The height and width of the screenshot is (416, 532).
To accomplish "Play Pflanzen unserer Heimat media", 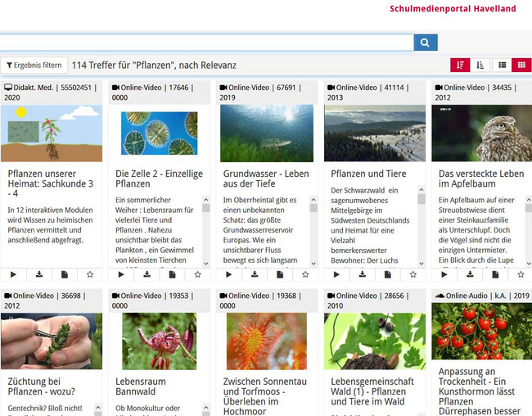I will coord(14,275).
